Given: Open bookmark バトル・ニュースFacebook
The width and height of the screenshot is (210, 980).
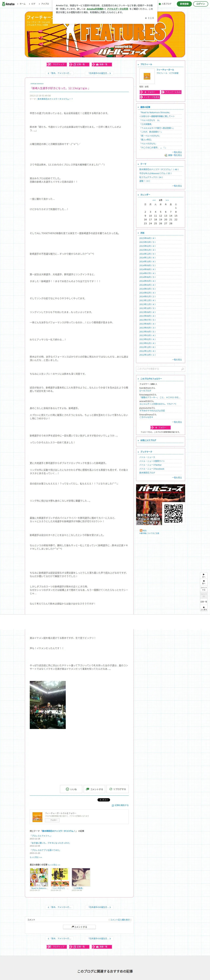Looking at the screenshot, I should 152,469.
